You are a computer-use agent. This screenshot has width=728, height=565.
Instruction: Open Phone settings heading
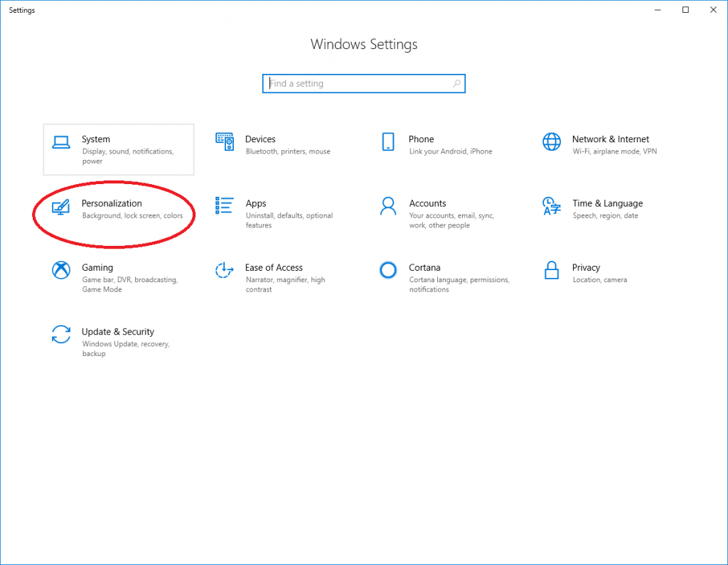click(421, 139)
